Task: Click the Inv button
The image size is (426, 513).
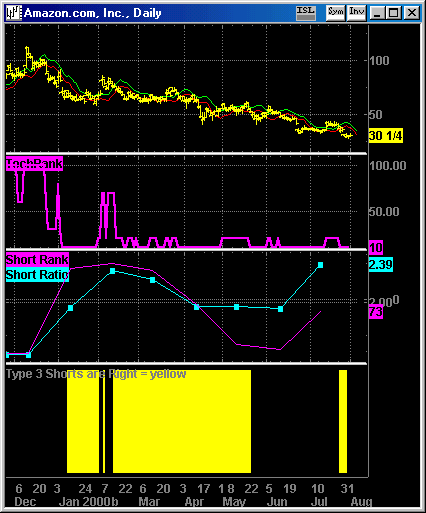Action: pyautogui.click(x=356, y=13)
